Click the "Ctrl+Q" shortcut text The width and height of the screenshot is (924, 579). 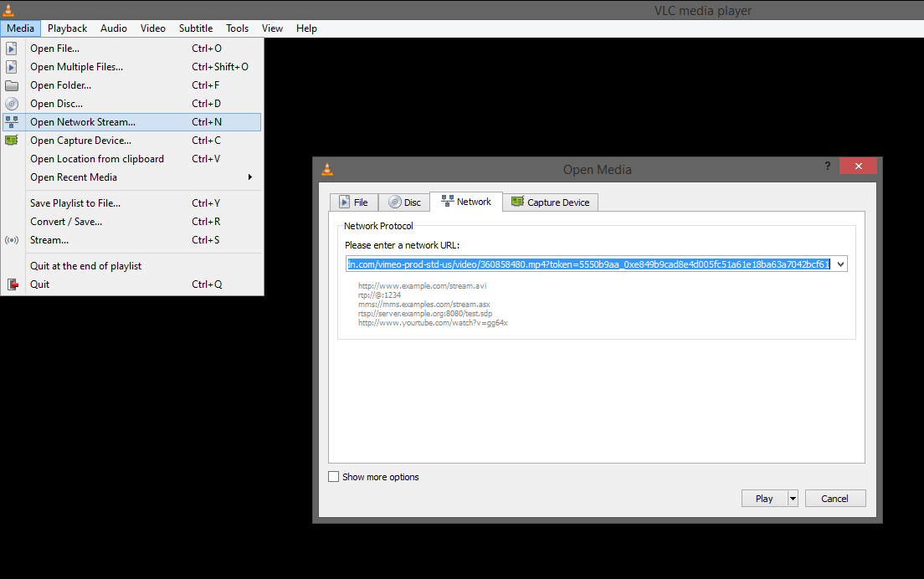point(207,284)
